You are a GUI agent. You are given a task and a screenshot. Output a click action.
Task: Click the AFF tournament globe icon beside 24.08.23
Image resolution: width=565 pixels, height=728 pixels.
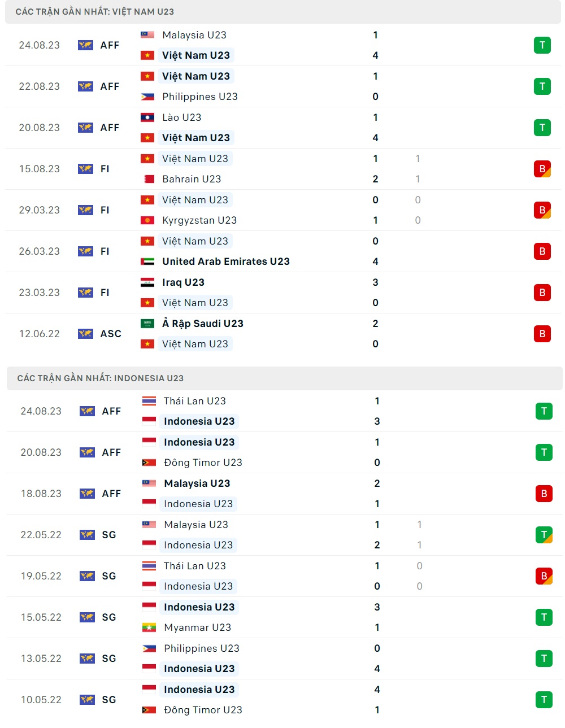(x=85, y=45)
